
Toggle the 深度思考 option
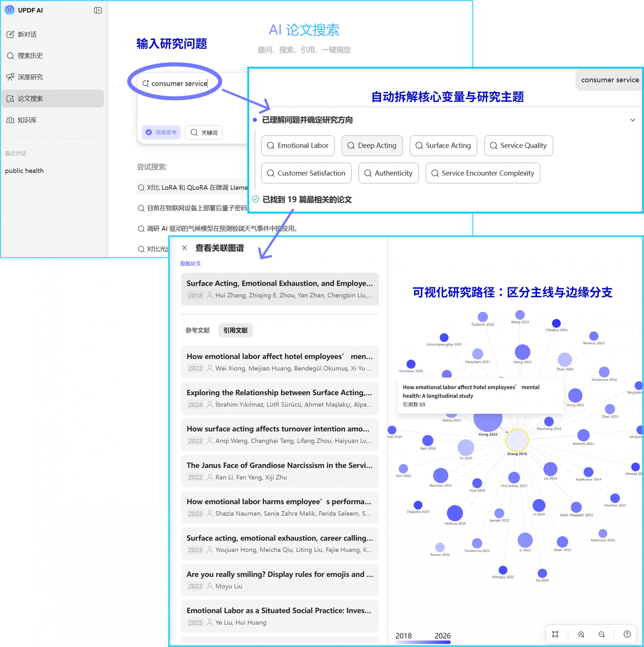point(161,132)
